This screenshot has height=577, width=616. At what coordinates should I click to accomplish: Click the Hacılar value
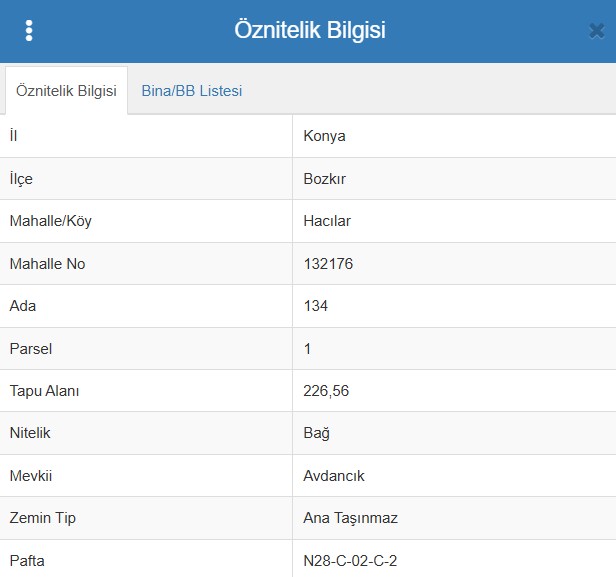(327, 221)
